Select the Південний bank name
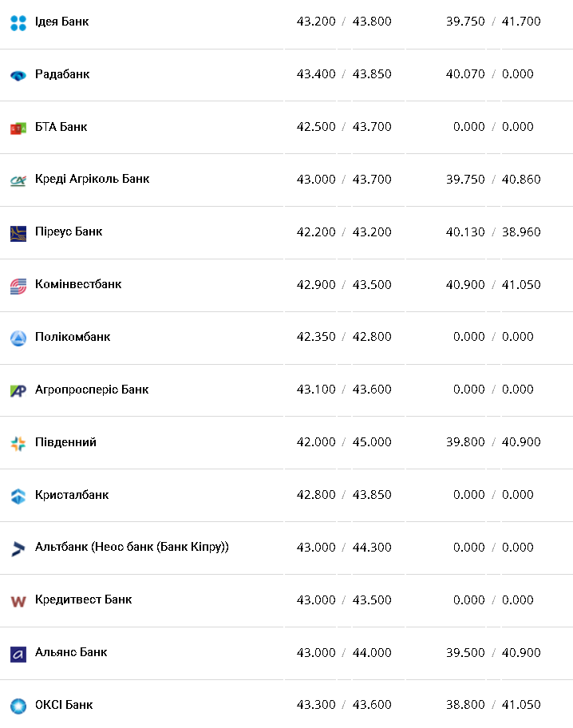573x728 pixels. 66,442
